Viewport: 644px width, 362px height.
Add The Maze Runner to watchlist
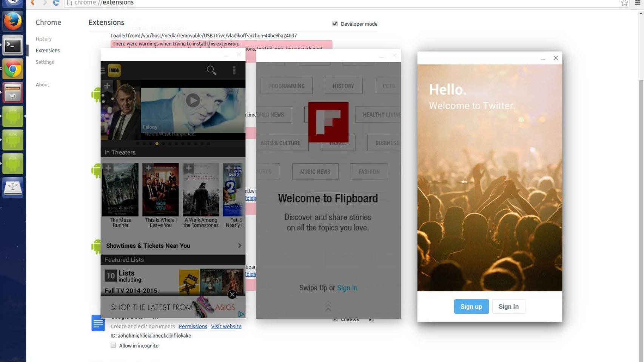[x=108, y=168]
